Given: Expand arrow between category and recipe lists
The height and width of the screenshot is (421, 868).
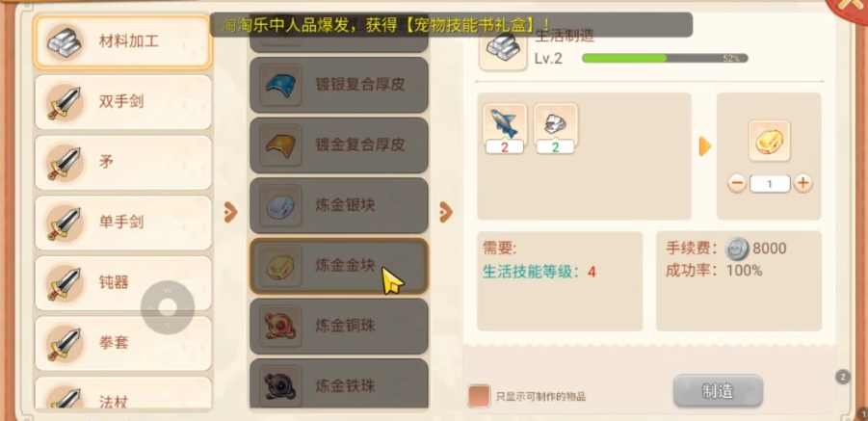Looking at the screenshot, I should [231, 212].
